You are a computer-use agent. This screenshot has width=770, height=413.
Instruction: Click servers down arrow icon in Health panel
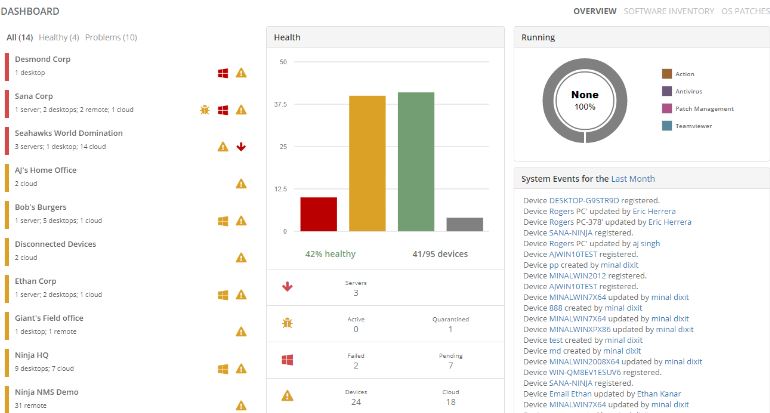pos(287,287)
